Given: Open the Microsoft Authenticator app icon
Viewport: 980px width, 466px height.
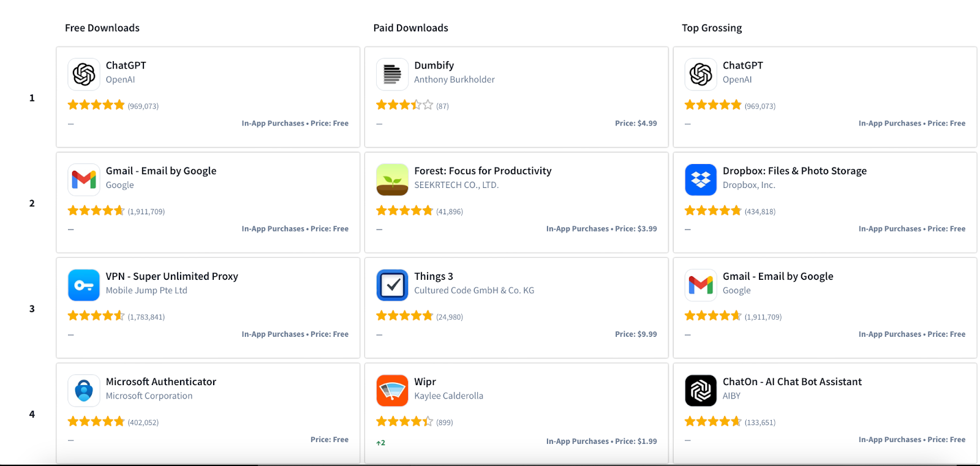Looking at the screenshot, I should [84, 391].
